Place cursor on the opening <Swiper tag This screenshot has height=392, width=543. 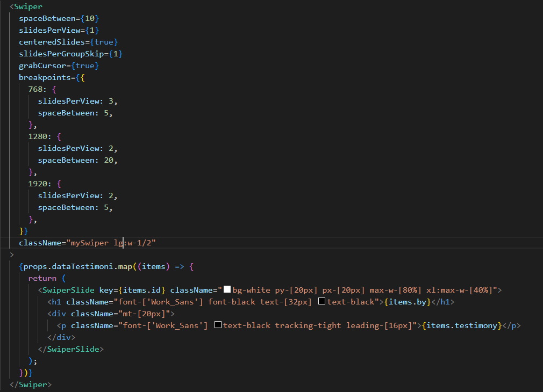(x=26, y=6)
